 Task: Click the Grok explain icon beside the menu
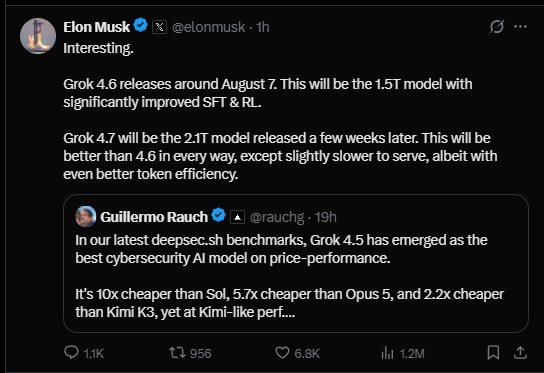click(496, 26)
